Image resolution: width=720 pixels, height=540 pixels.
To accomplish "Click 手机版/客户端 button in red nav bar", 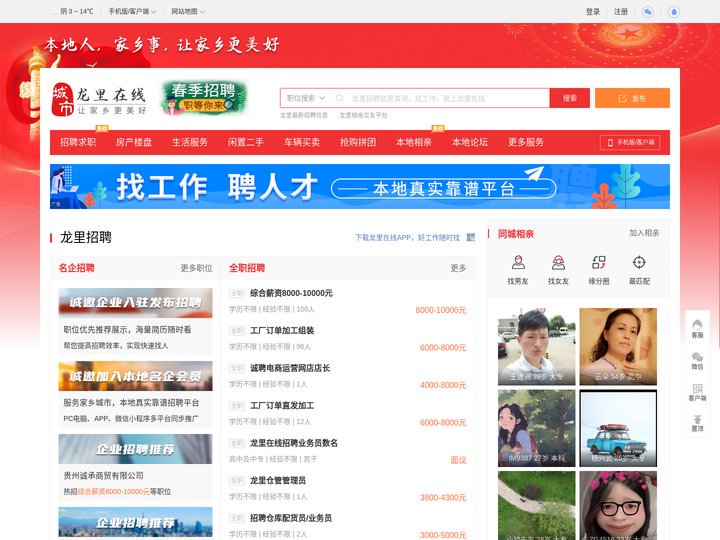I will (630, 142).
